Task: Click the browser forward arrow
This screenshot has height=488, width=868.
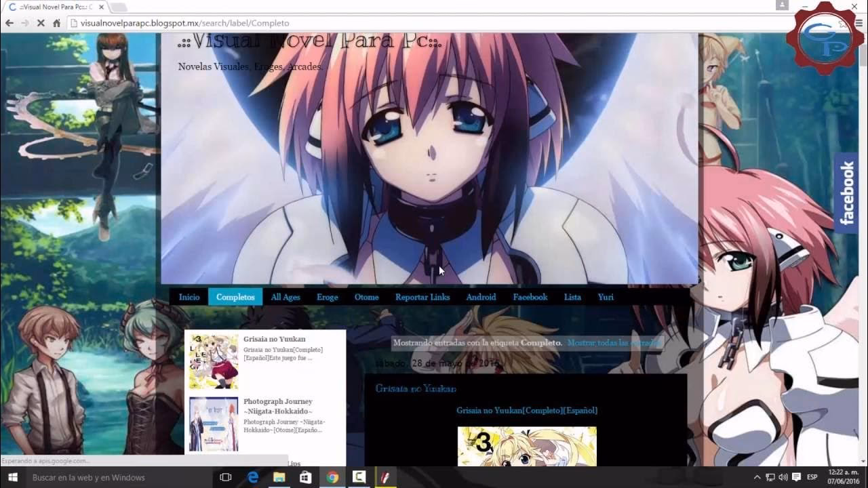Action: click(25, 23)
